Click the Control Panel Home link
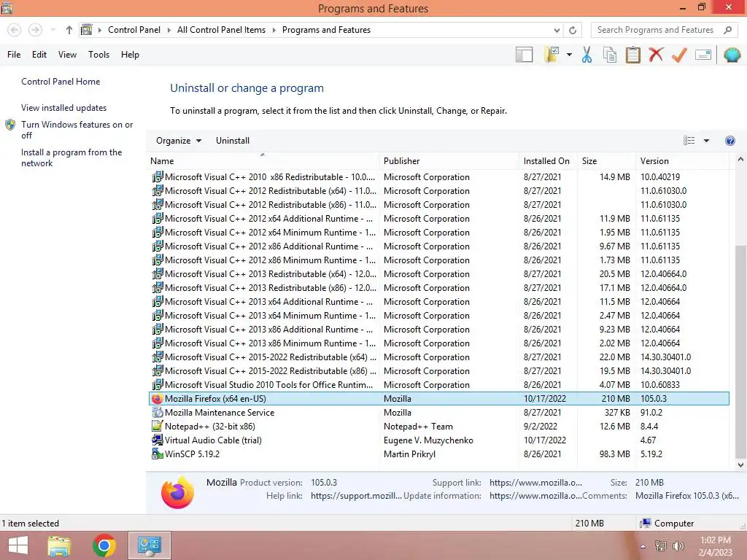747x560 pixels. click(x=61, y=82)
